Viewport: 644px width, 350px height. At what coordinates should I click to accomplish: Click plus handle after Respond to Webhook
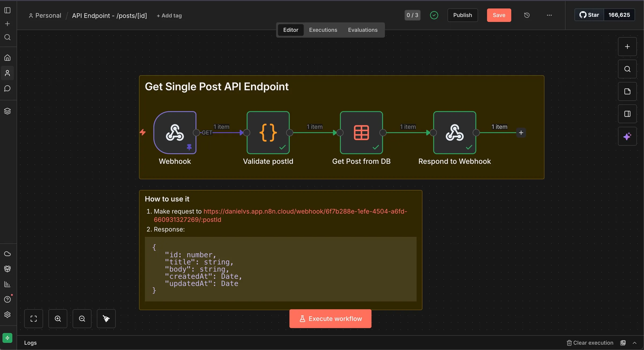(x=521, y=132)
